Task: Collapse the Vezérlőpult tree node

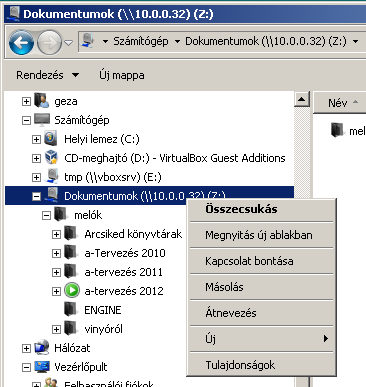Action: pyautogui.click(x=26, y=368)
